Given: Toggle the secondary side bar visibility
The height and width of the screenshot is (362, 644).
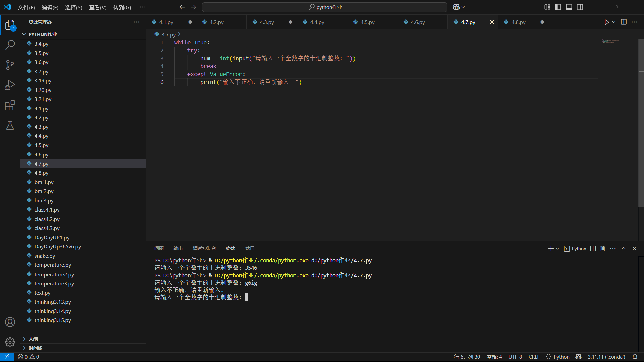Looking at the screenshot, I should 580,7.
